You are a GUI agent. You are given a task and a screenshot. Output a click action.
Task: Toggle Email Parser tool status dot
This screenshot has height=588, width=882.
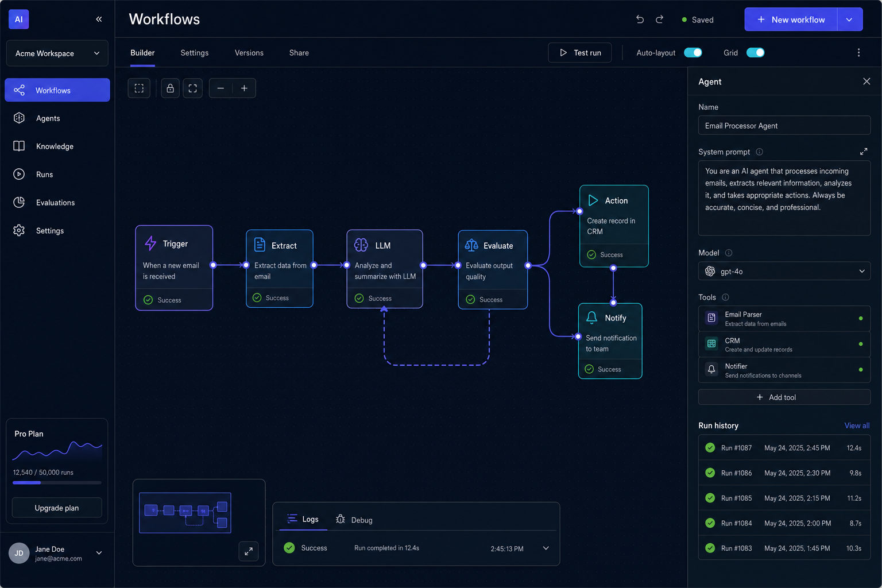[x=860, y=318]
